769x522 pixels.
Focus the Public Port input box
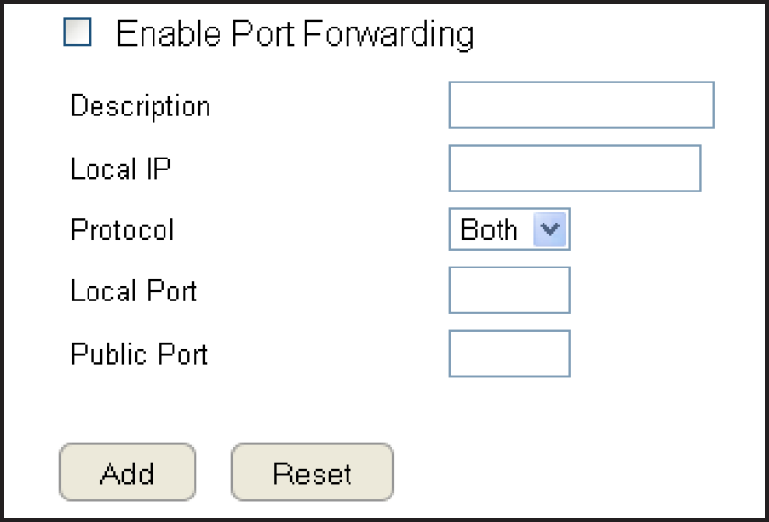point(509,353)
